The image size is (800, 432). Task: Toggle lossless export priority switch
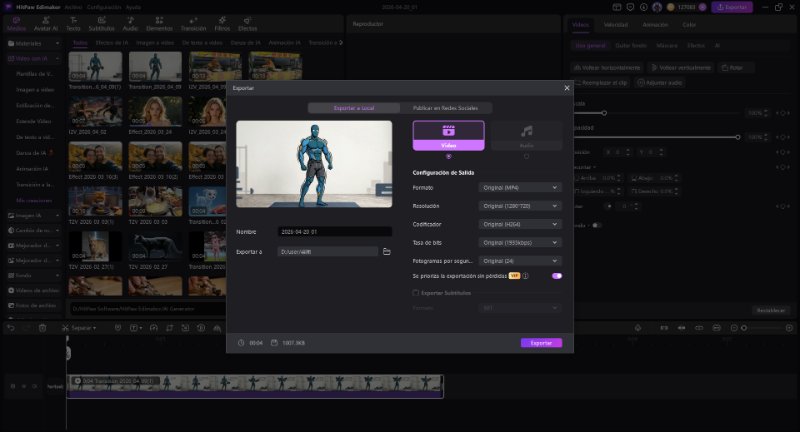(x=556, y=275)
